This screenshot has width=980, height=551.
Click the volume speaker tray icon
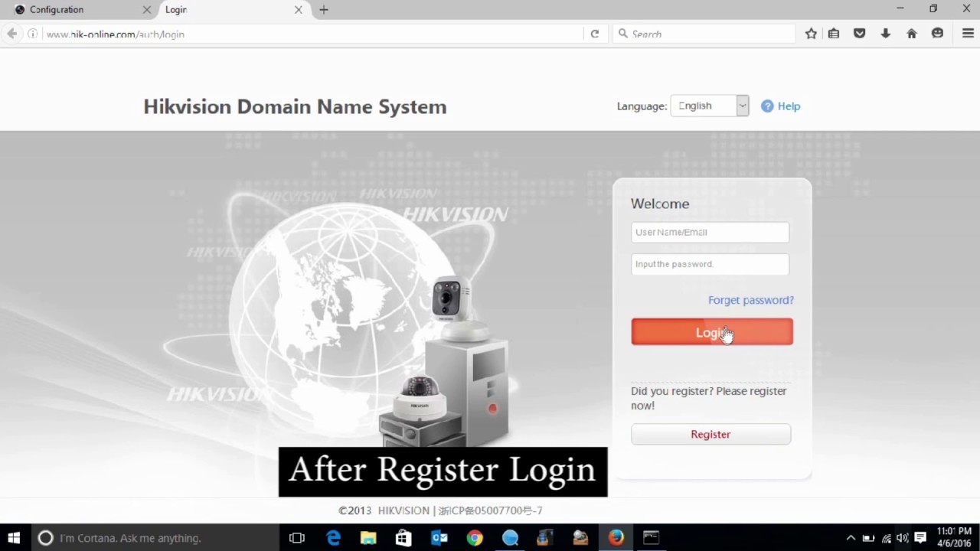(903, 538)
